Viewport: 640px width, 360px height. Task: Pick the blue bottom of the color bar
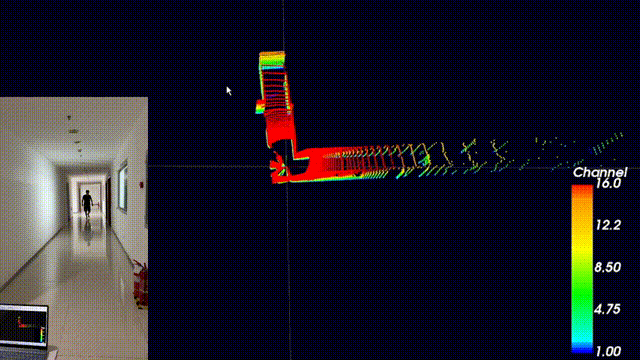point(582,348)
